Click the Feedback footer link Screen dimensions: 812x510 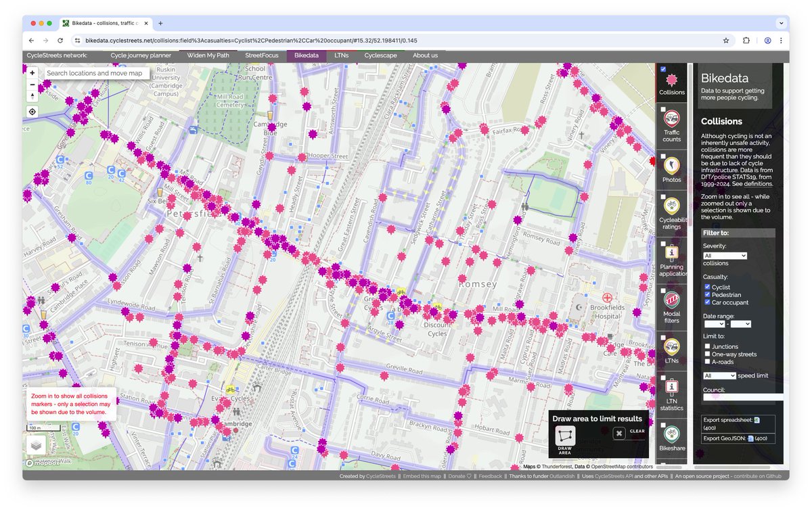[491, 476]
